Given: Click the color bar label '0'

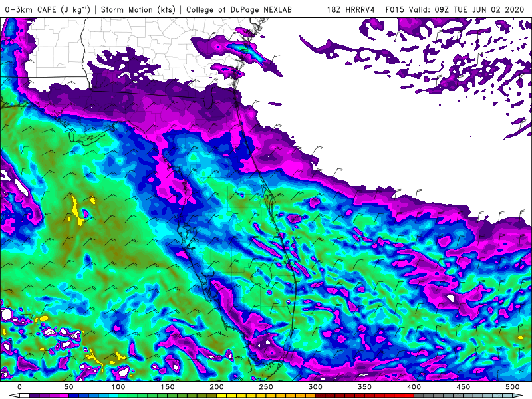Looking at the screenshot, I should coord(19,387).
